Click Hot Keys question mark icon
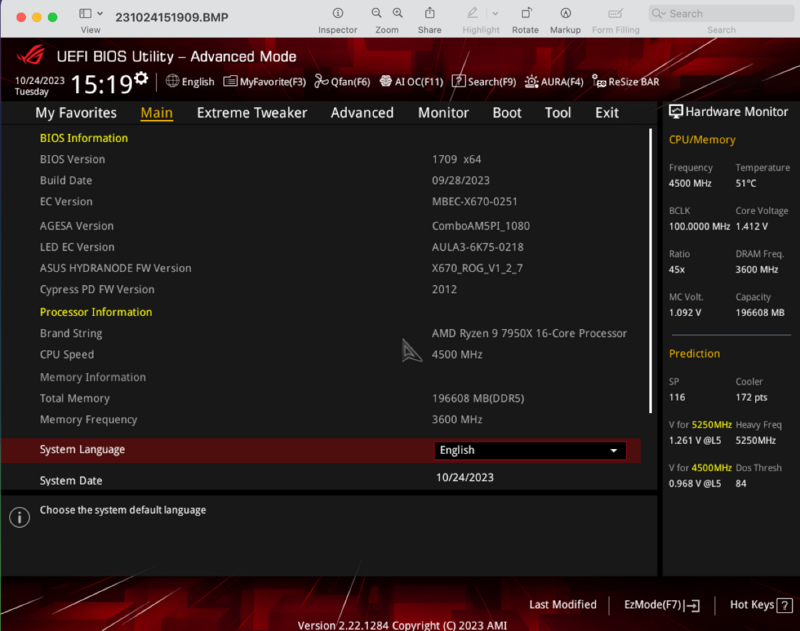The width and height of the screenshot is (800, 631). click(x=785, y=605)
